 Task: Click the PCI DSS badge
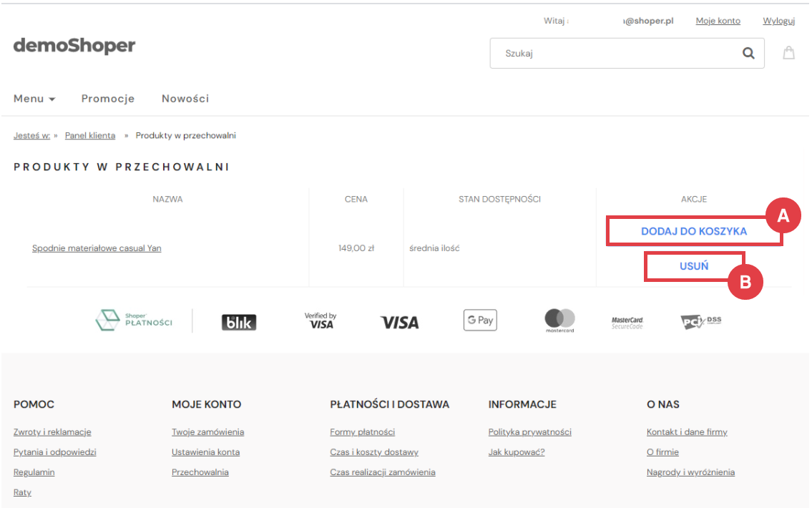click(700, 321)
